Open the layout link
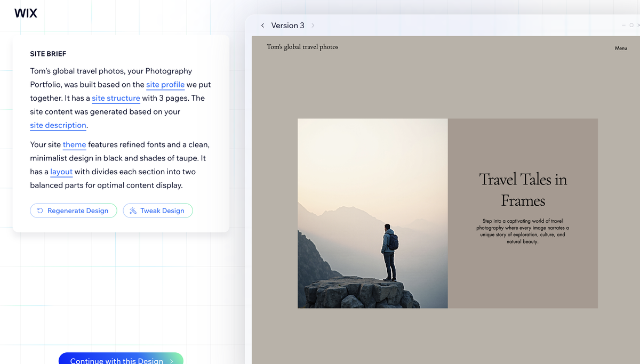640x364 pixels. pyautogui.click(x=61, y=172)
